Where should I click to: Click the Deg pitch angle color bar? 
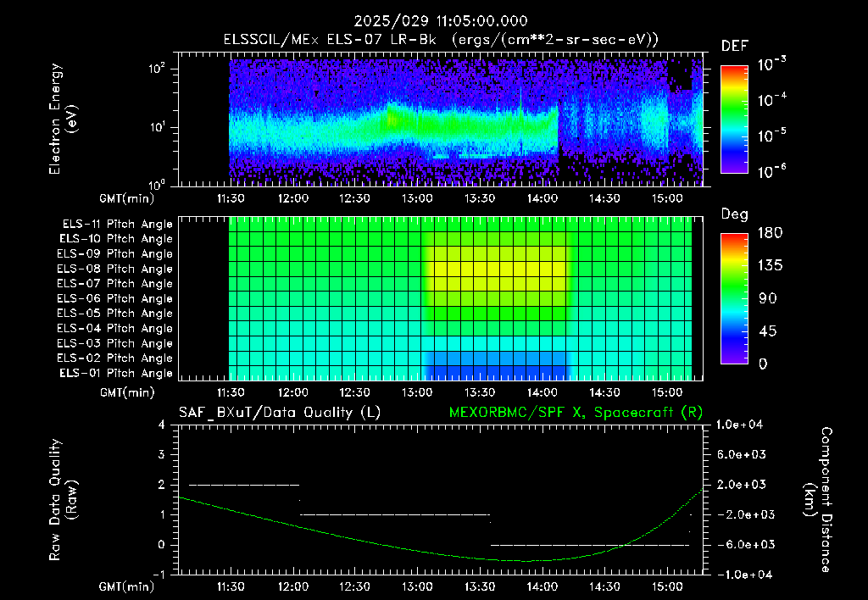(734, 298)
